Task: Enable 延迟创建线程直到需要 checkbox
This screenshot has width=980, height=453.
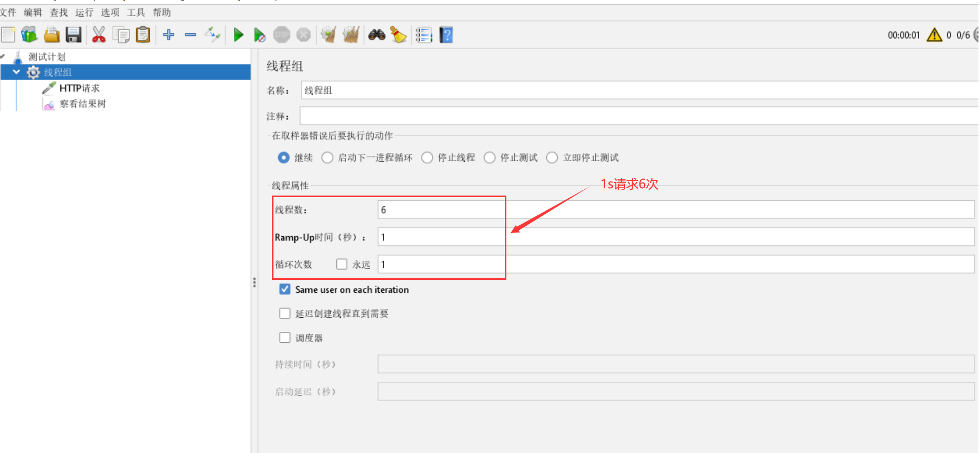Action: tap(285, 313)
